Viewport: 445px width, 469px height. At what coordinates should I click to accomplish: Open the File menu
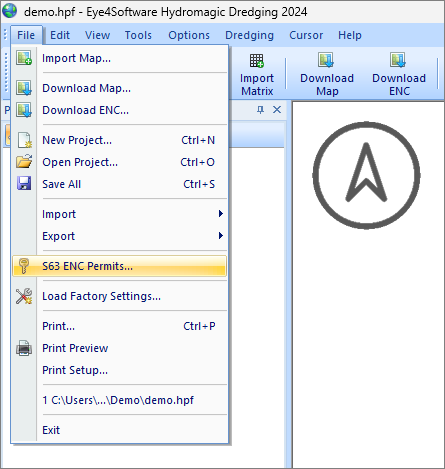coord(26,35)
